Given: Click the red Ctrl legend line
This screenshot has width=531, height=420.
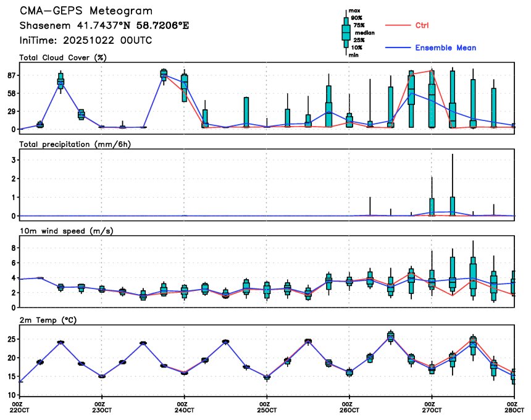Looking at the screenshot, I should click(398, 25).
